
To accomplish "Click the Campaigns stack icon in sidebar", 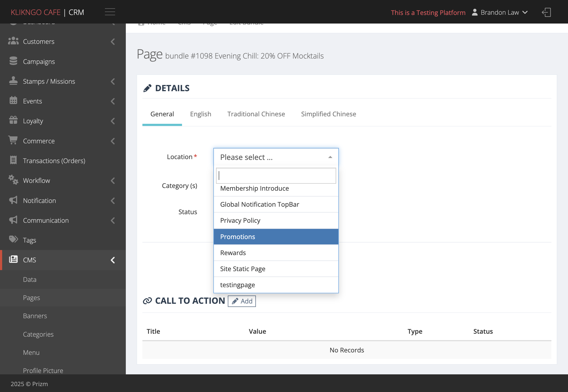I will 13,61.
